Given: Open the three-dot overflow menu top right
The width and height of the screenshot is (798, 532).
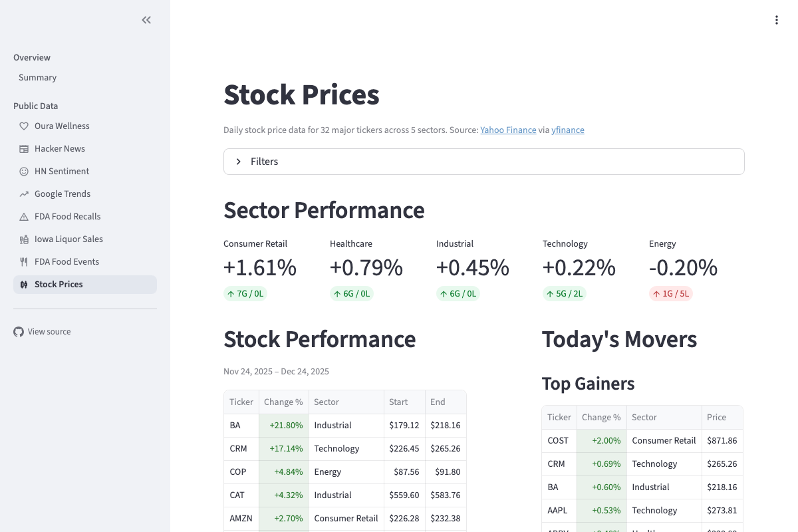Looking at the screenshot, I should [777, 20].
